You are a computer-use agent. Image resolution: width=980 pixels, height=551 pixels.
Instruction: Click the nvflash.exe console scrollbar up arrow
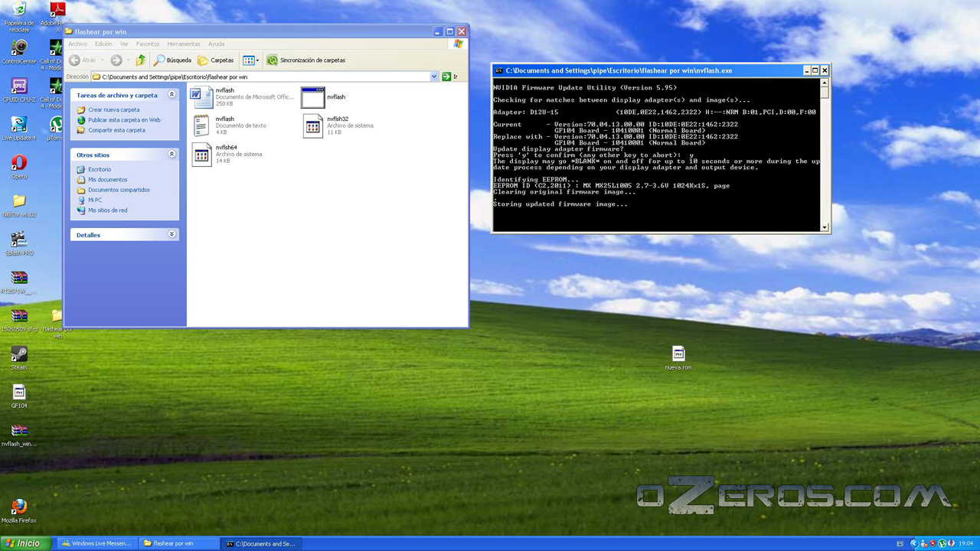pyautogui.click(x=825, y=83)
